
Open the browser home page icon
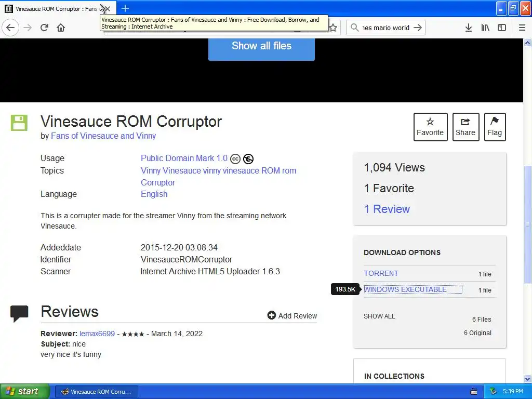61,28
